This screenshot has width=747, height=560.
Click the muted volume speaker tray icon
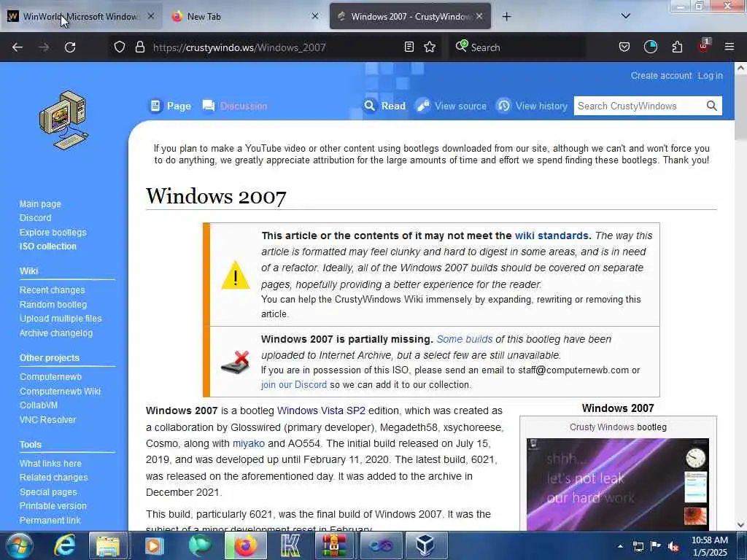(673, 546)
